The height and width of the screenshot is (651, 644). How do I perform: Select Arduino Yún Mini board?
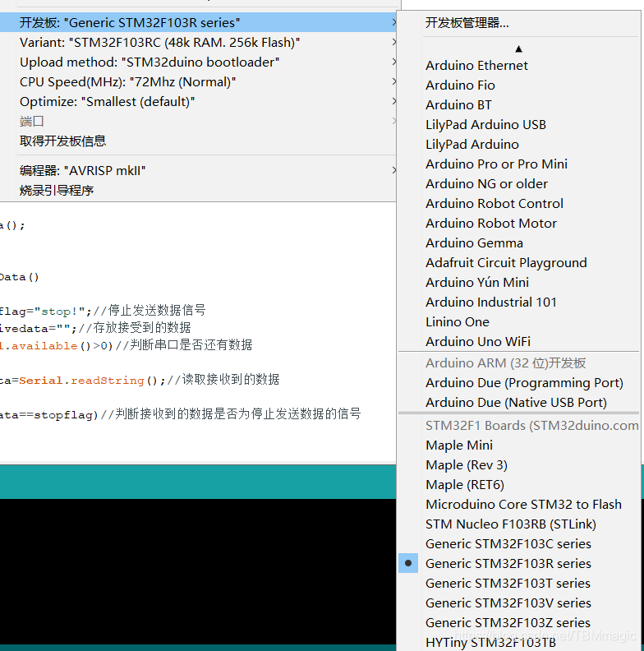518,282
